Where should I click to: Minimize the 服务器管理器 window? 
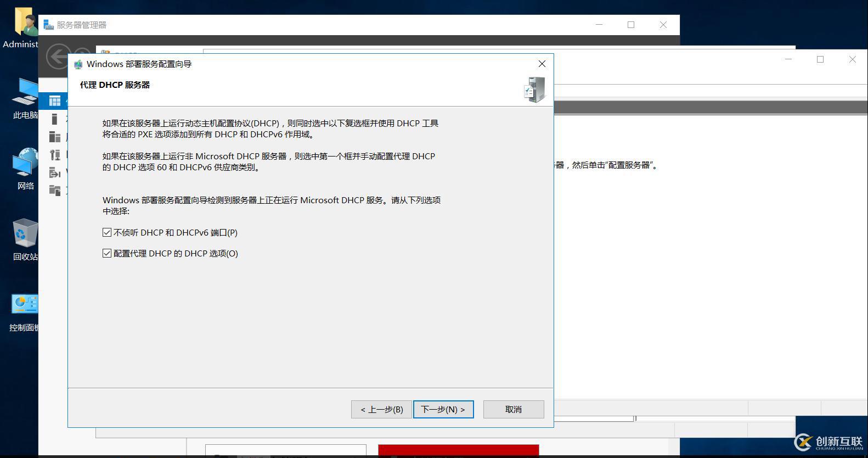[599, 25]
